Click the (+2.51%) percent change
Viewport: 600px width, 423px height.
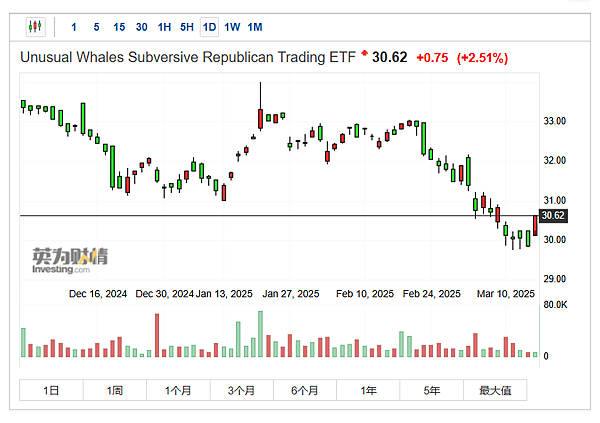tap(482, 58)
